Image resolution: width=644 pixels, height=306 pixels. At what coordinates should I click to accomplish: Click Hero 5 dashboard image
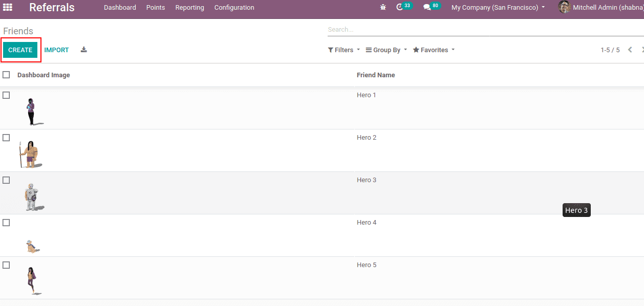pos(33,281)
